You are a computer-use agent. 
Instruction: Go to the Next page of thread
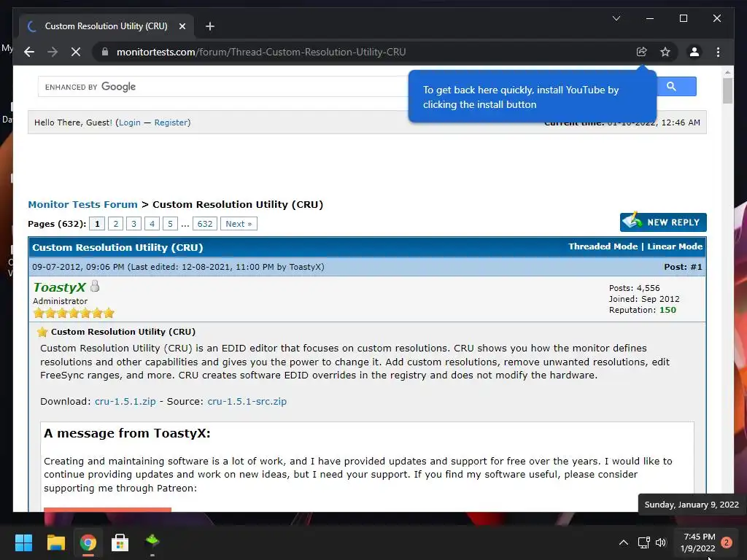(x=239, y=224)
